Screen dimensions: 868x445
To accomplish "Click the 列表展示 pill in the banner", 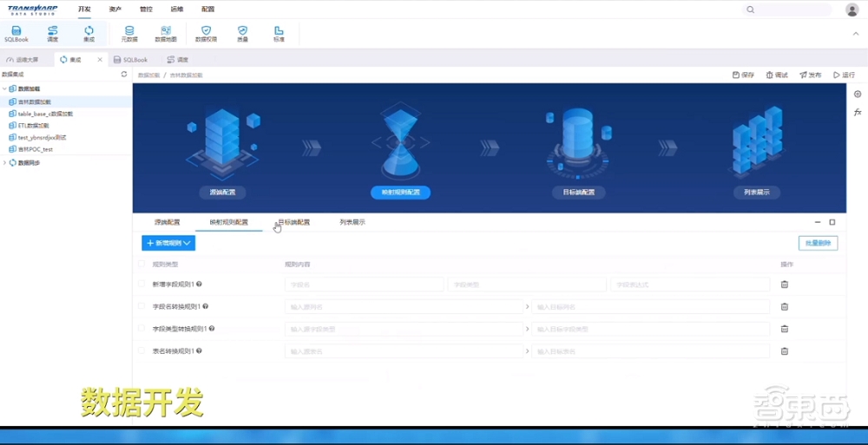I will coord(757,193).
